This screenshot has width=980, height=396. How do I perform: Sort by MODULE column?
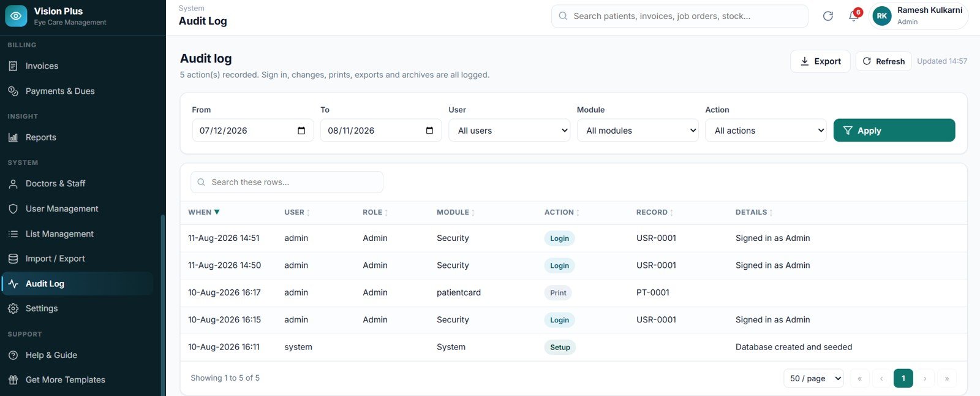(x=456, y=212)
